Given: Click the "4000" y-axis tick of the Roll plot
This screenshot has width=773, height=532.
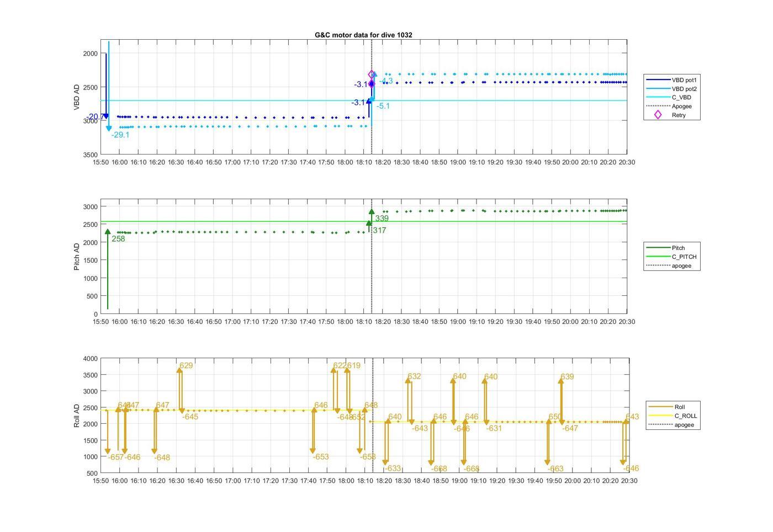Looking at the screenshot, I should (90, 359).
